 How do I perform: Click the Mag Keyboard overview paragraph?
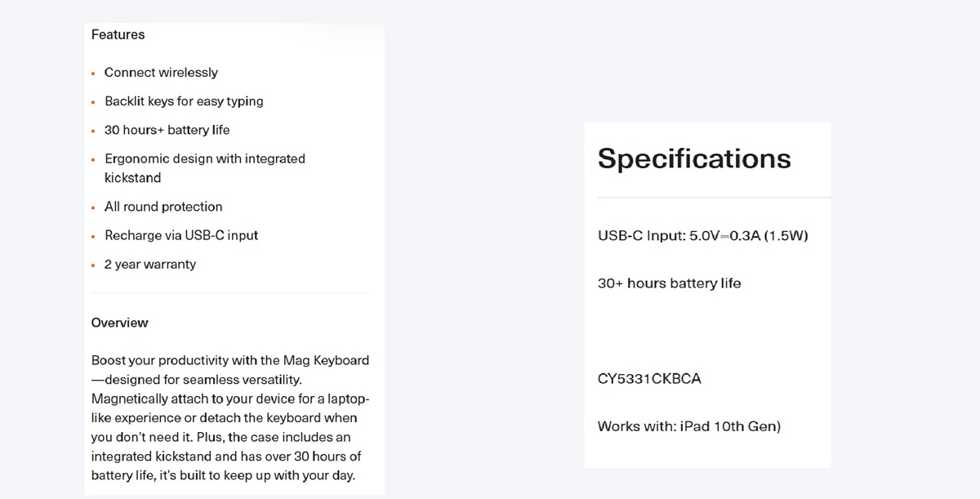[x=230, y=417]
